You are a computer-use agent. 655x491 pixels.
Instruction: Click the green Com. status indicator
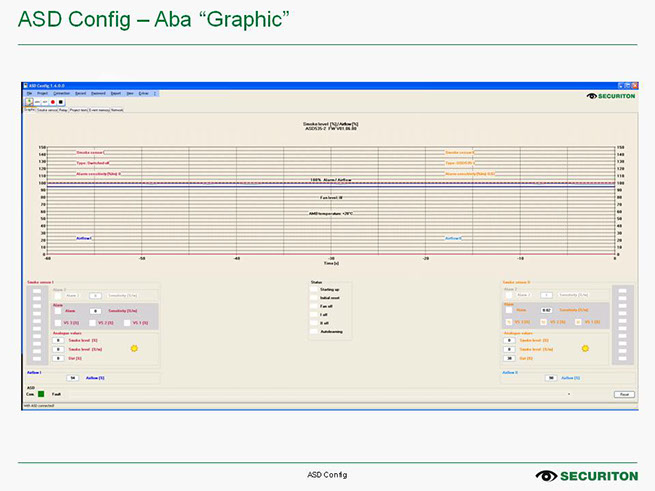pyautogui.click(x=41, y=394)
